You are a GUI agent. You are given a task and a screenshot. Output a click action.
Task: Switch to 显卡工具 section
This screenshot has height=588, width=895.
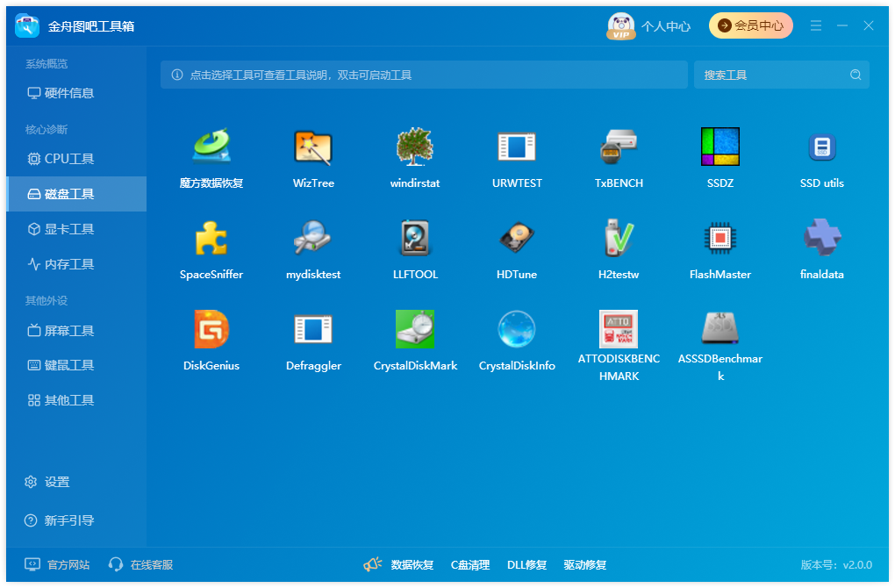(76, 229)
